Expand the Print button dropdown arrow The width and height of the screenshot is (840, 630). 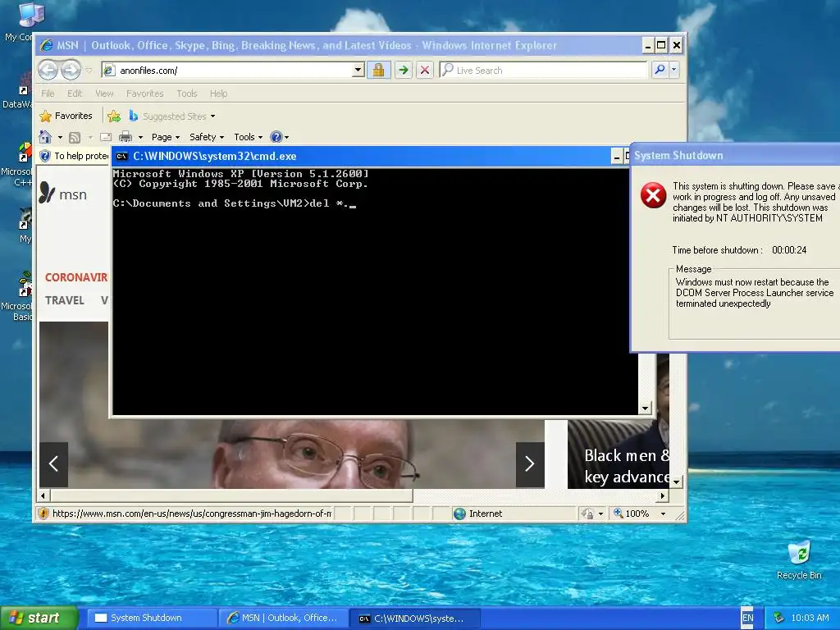[x=140, y=138]
